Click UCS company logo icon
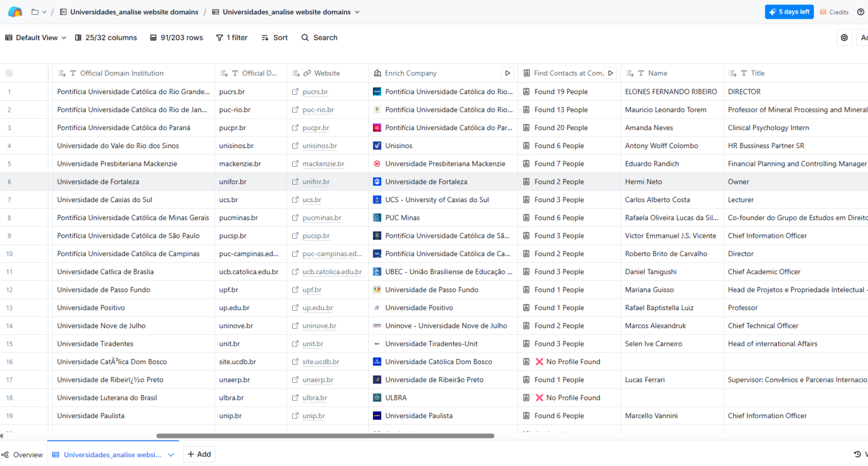This screenshot has height=466, width=868. 377,200
